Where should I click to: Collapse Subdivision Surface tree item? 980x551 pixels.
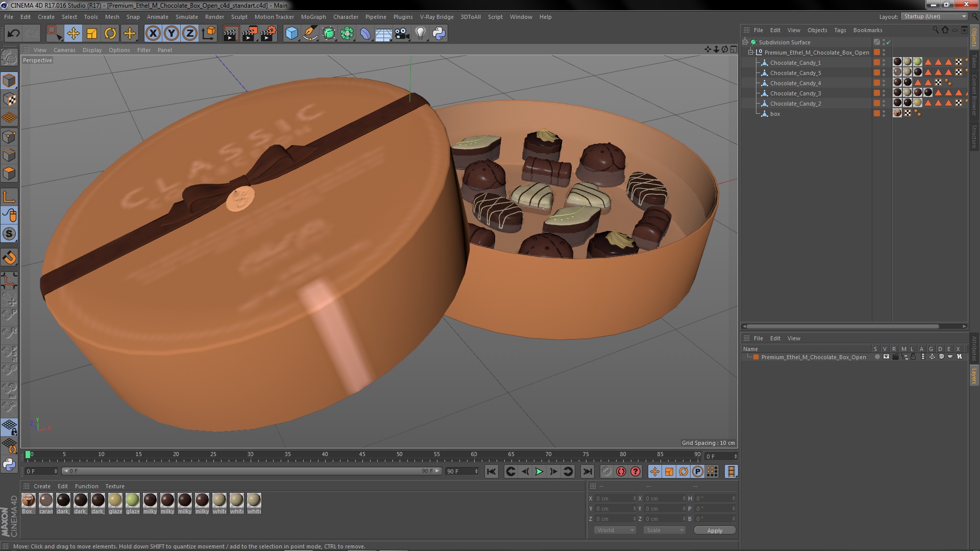pyautogui.click(x=745, y=42)
